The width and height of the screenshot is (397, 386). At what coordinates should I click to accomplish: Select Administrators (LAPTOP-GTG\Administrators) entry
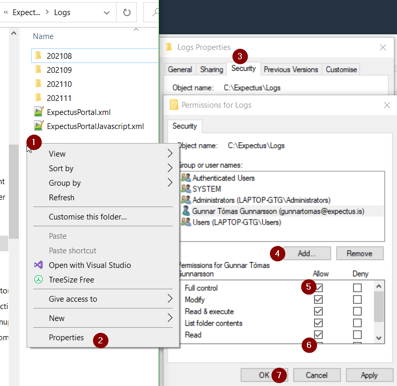click(261, 200)
